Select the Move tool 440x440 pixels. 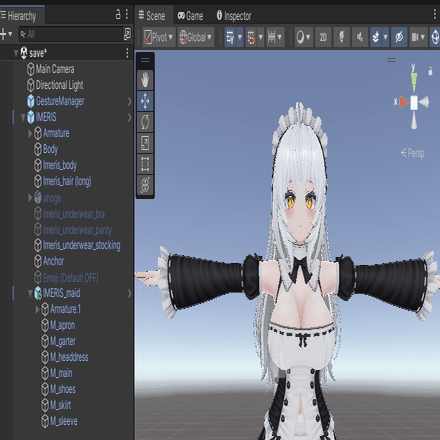point(145,101)
